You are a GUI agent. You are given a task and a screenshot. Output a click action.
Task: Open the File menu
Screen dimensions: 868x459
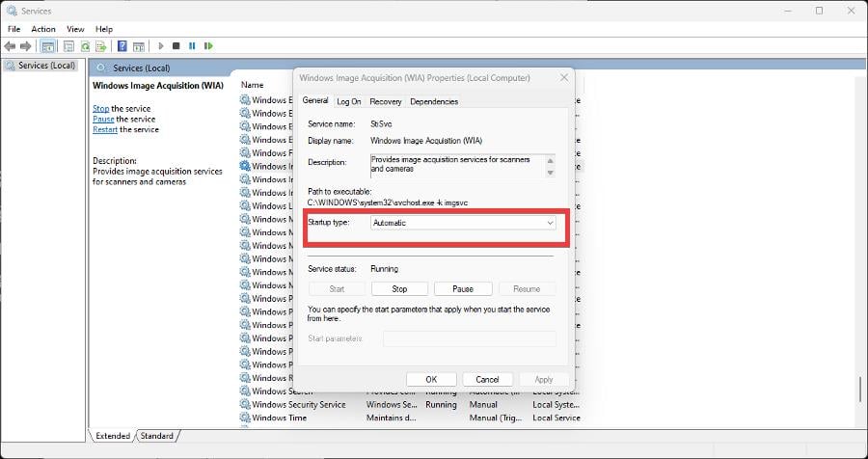(x=14, y=29)
